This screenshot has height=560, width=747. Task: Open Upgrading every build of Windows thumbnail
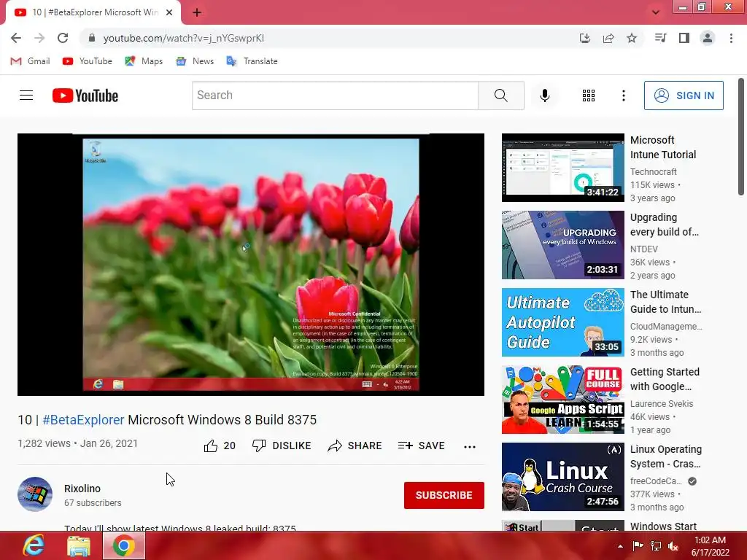[x=562, y=245]
